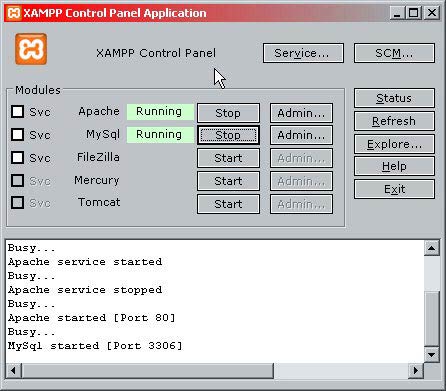Start the Tomcat module
This screenshot has width=446, height=391.
[x=228, y=204]
